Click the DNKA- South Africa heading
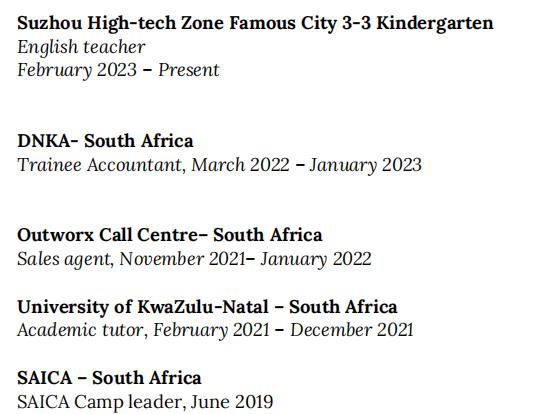This screenshot has height=414, width=543. (x=105, y=141)
